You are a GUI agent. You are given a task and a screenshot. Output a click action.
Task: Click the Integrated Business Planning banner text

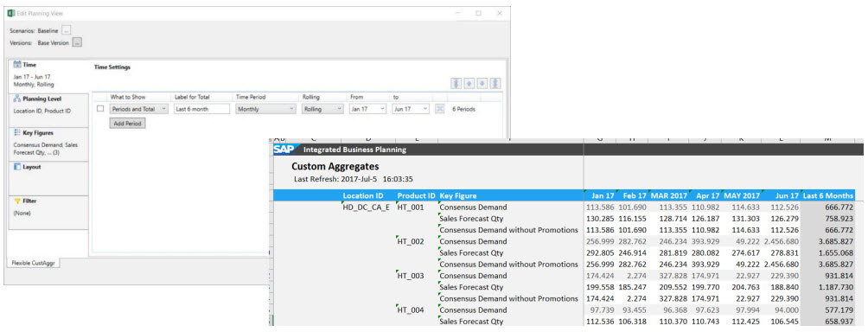[354, 150]
